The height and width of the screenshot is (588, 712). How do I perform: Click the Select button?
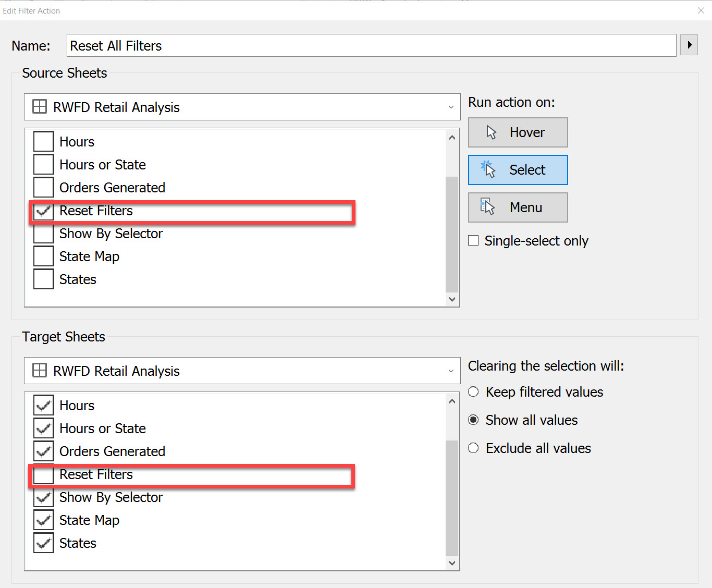click(x=518, y=169)
